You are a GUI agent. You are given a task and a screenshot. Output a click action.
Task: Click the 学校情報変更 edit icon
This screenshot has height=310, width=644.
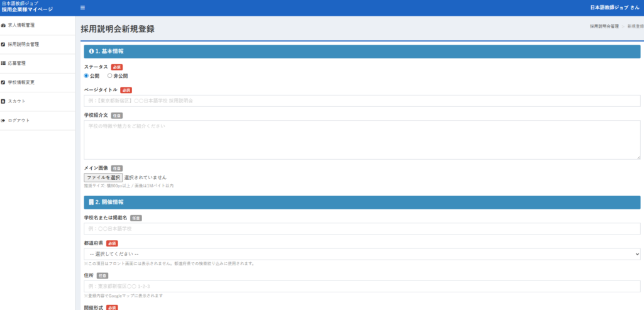(4, 82)
